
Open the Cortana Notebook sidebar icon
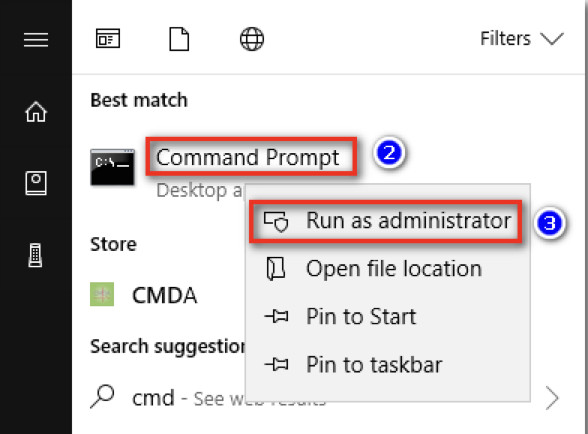(36, 183)
